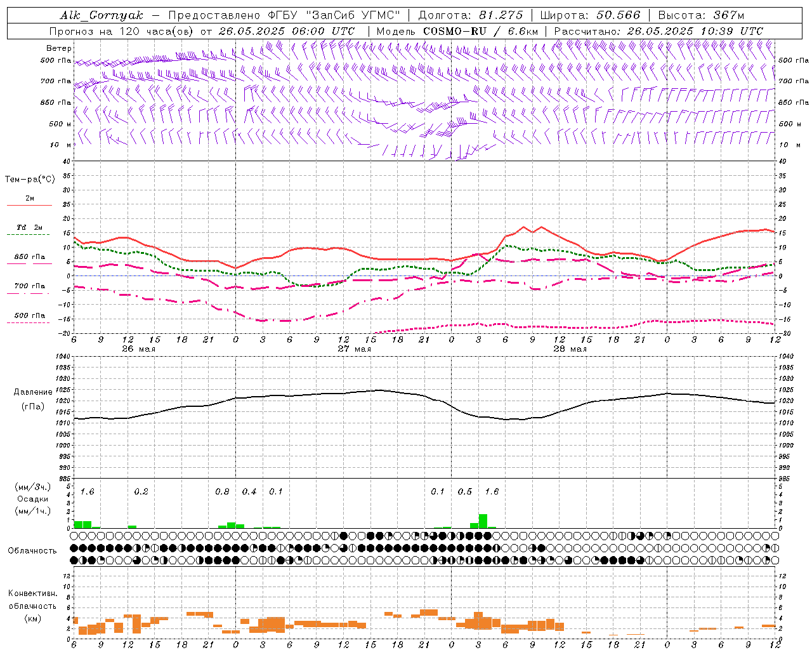Select the text 'Предоставлено ФГБУ "ЗапСиб УГМС"'

284,15
